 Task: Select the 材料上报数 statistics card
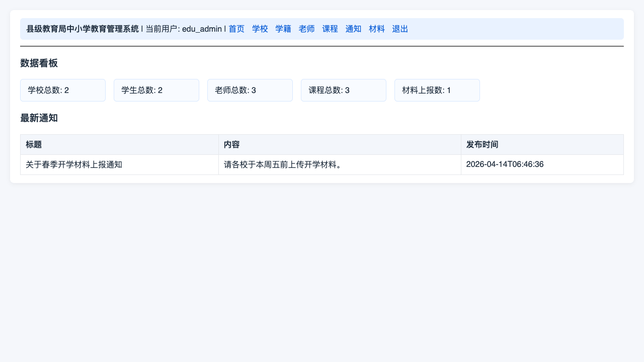click(x=437, y=90)
